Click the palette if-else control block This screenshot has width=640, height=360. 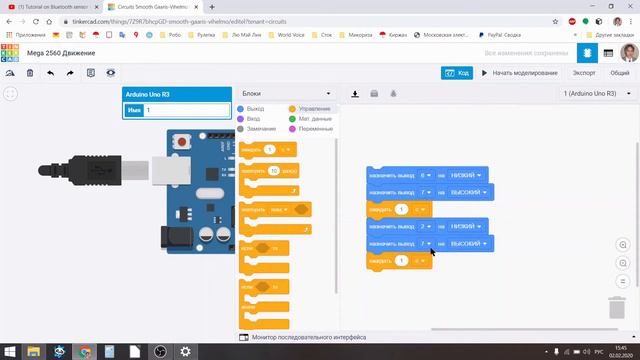click(x=264, y=304)
